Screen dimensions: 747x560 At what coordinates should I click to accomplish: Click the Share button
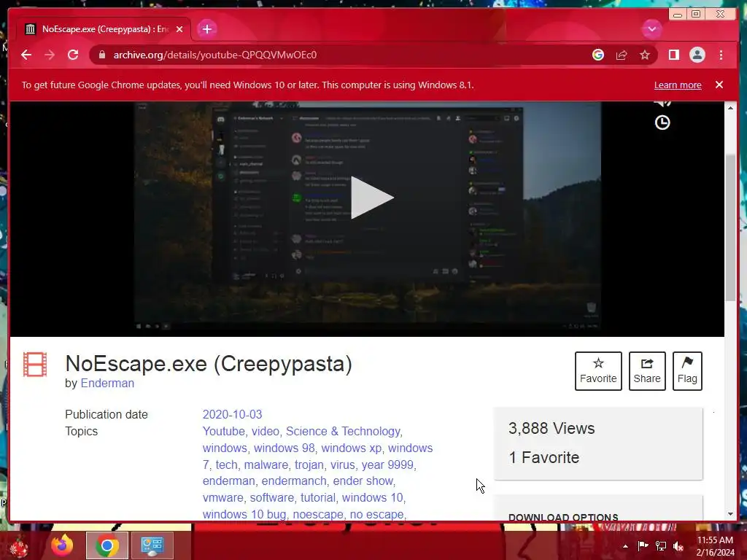point(647,371)
